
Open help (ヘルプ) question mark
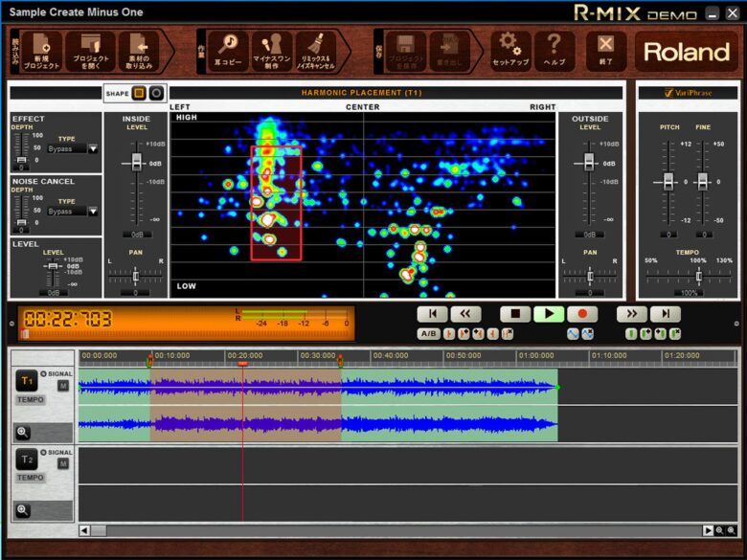coord(555,52)
